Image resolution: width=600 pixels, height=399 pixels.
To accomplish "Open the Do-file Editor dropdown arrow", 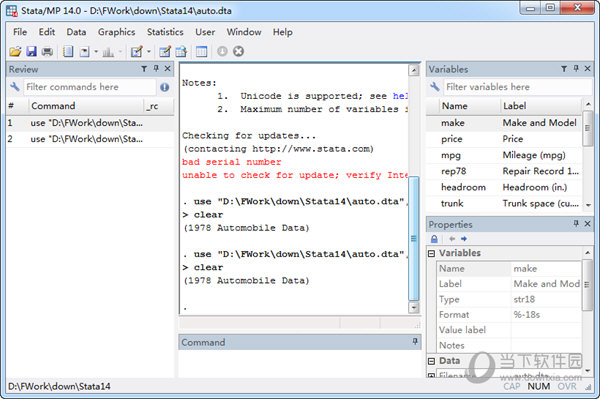I will tap(149, 51).
